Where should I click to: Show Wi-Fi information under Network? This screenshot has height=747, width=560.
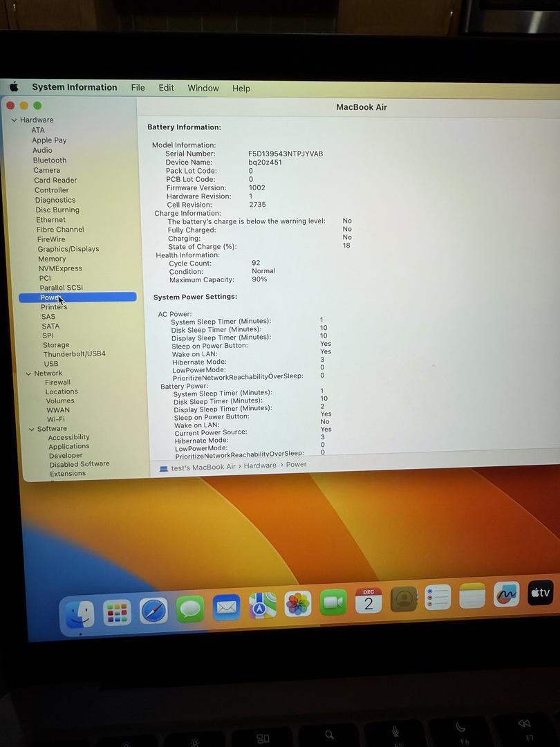point(56,419)
